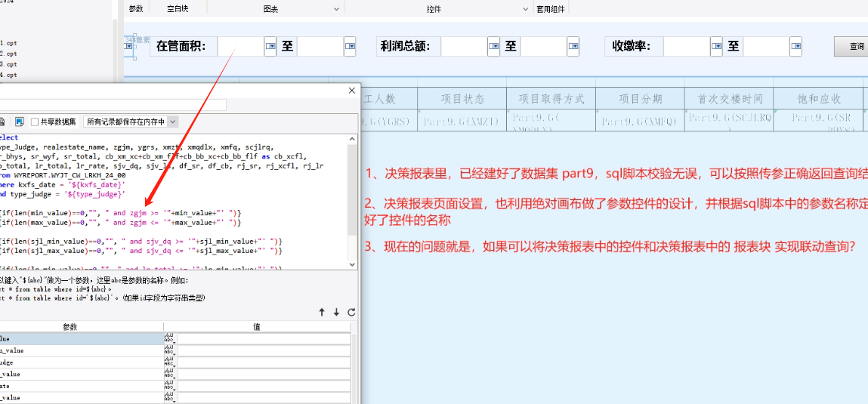Open dropdown of 在管面积 maximum combo box after 至
Screen dimensions: 868x404
click(x=350, y=47)
